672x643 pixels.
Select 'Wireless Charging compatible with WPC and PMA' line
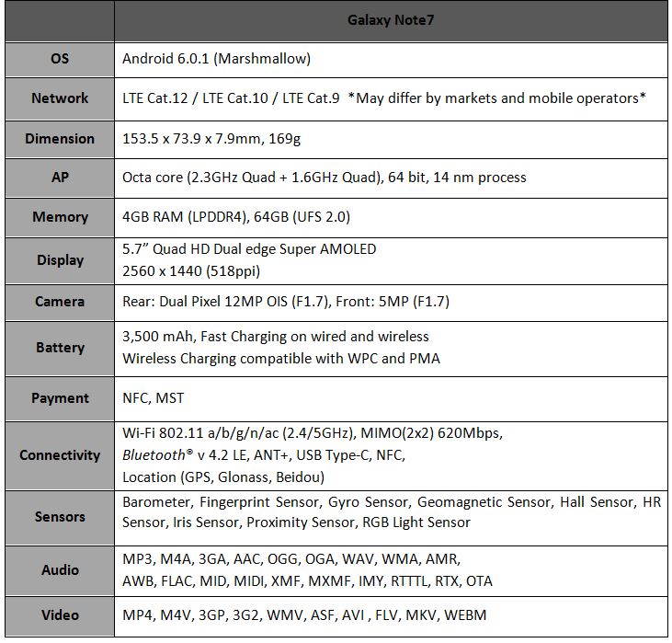tap(281, 359)
